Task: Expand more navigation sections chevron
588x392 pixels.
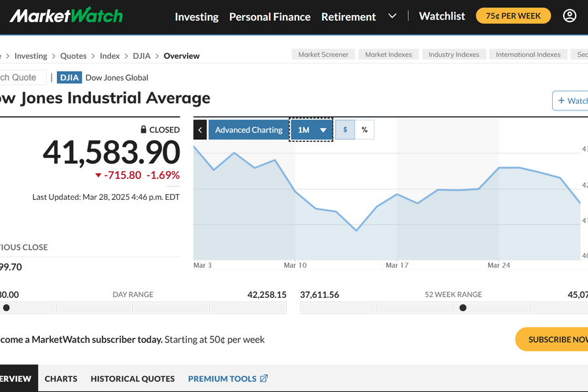Action: (x=392, y=16)
